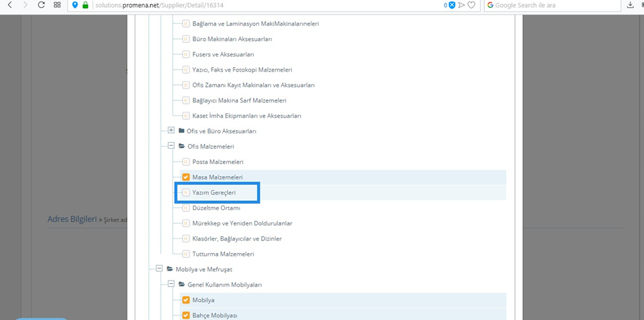This screenshot has width=644, height=320.
Task: Collapse the Genel Kullanım Mobilyaları node
Action: (171, 284)
